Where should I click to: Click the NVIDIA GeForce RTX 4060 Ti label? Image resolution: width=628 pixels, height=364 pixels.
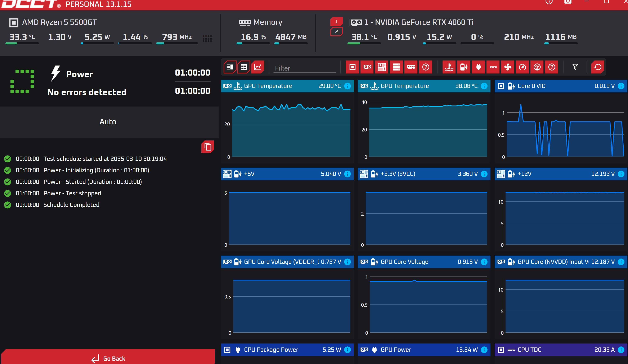coord(419,22)
